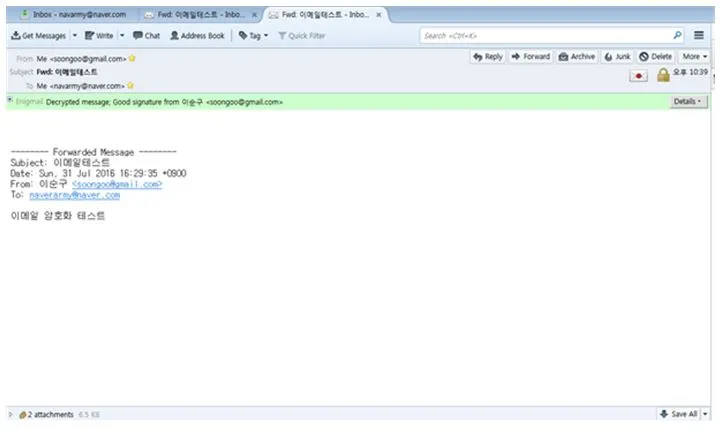Close the middle Fwd message tab
720x430 pixels.
click(254, 15)
